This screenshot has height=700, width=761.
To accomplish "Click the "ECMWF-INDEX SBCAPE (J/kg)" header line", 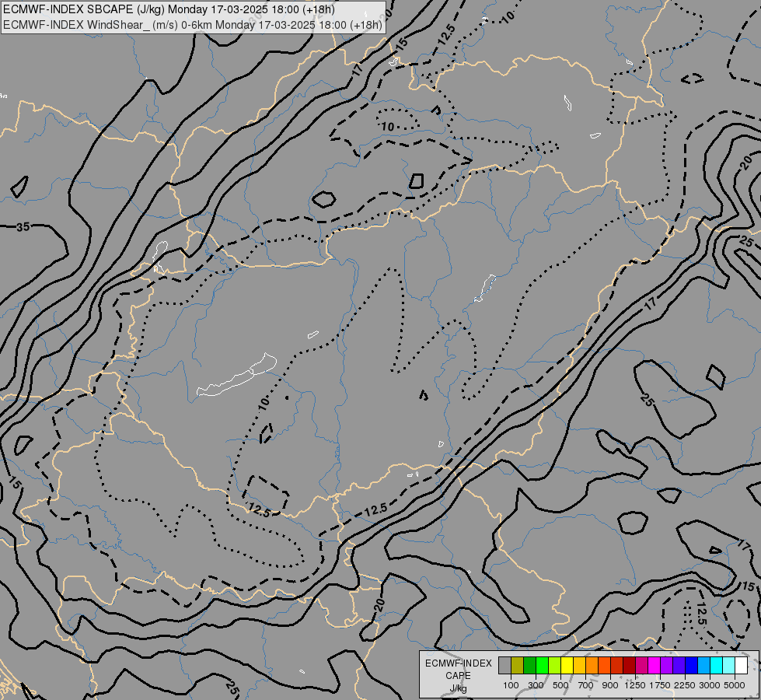I will (169, 9).
